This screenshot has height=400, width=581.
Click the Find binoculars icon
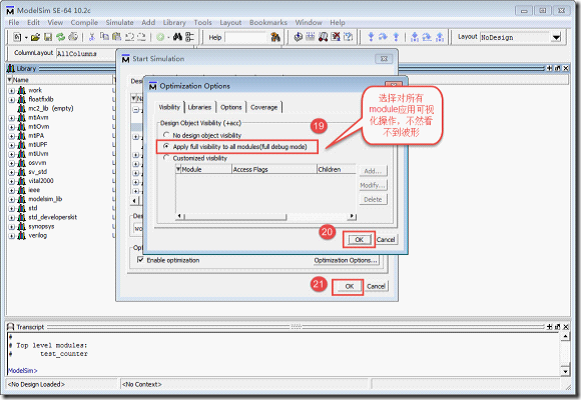point(178,37)
